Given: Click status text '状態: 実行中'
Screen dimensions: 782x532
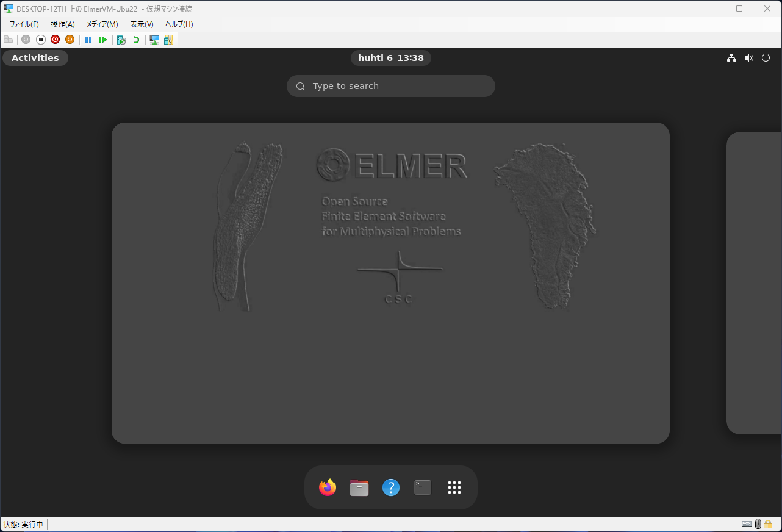Looking at the screenshot, I should click(x=24, y=524).
